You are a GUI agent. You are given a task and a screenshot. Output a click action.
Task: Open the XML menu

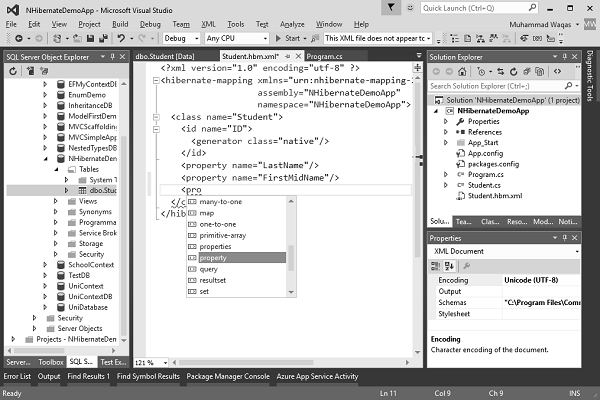click(209, 24)
